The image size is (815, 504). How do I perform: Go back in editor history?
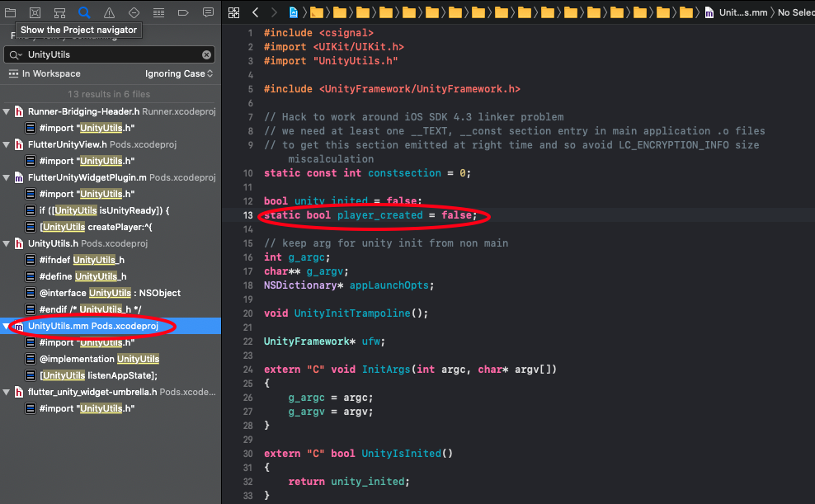point(255,12)
